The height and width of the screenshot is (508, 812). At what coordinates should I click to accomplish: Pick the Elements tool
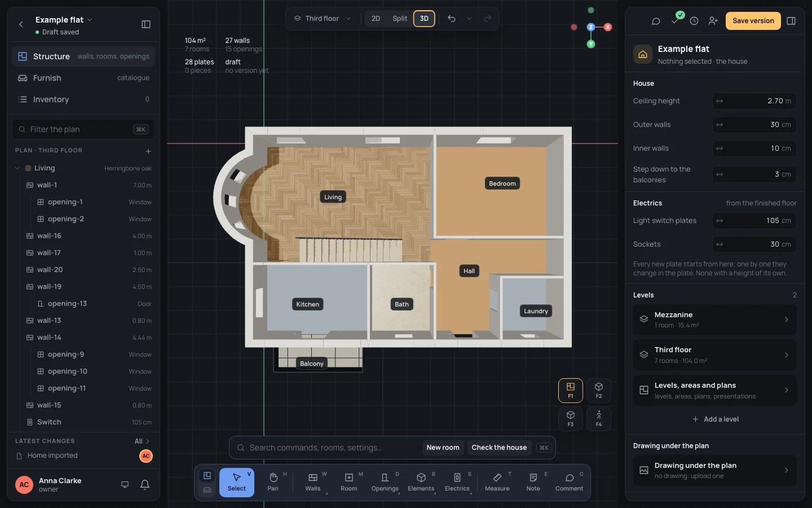421,483
